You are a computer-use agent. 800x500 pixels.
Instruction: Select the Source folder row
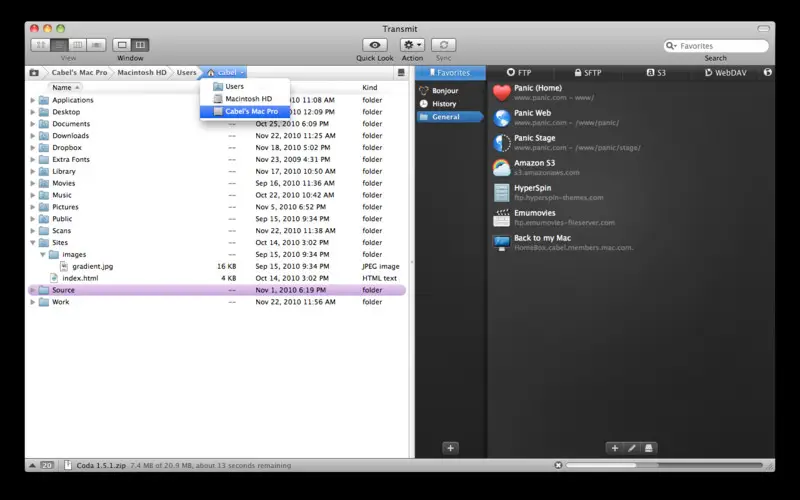pyautogui.click(x=217, y=290)
